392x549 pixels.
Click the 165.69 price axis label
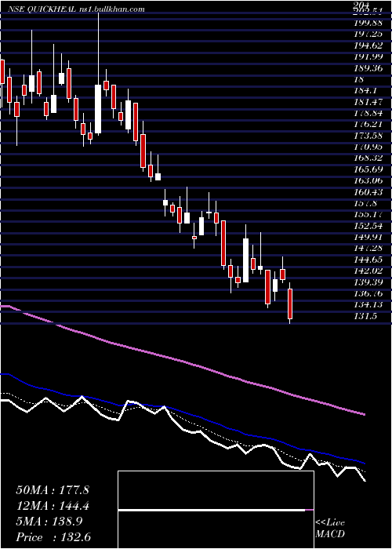[x=368, y=169]
